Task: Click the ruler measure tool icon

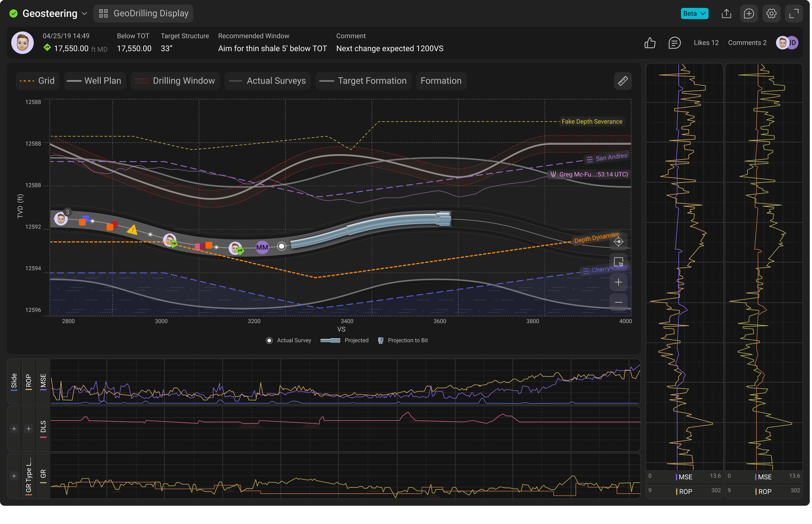Action: [623, 81]
